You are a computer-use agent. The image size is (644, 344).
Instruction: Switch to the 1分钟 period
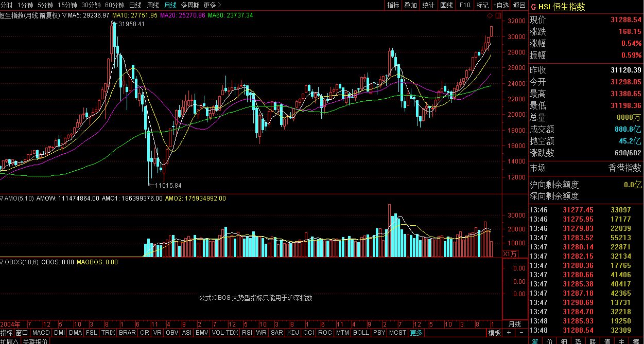(26, 5)
